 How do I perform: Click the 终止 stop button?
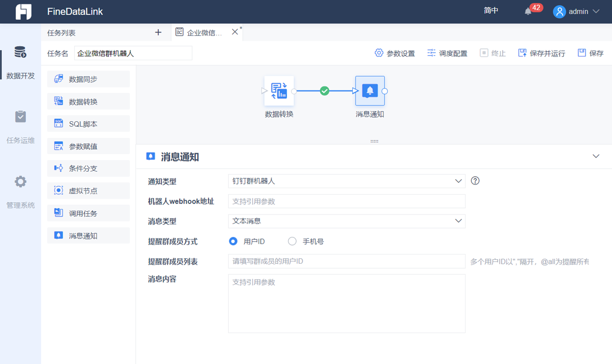(x=492, y=53)
